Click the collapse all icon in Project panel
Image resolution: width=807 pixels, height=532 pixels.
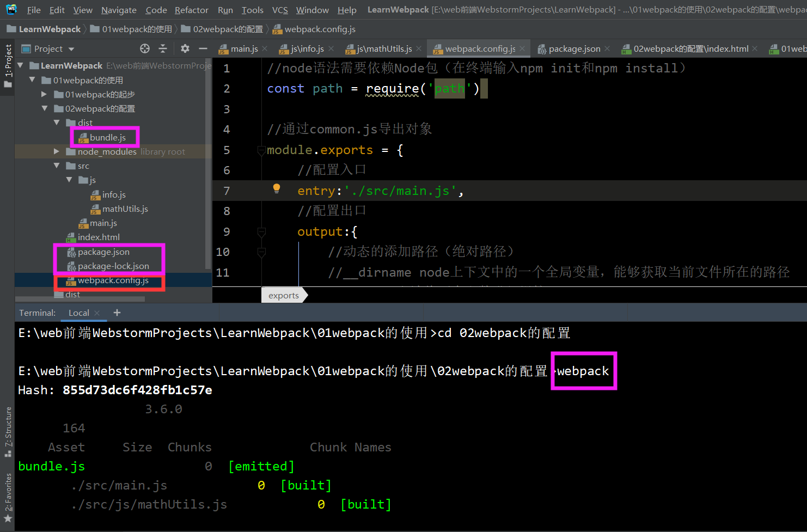tap(163, 48)
